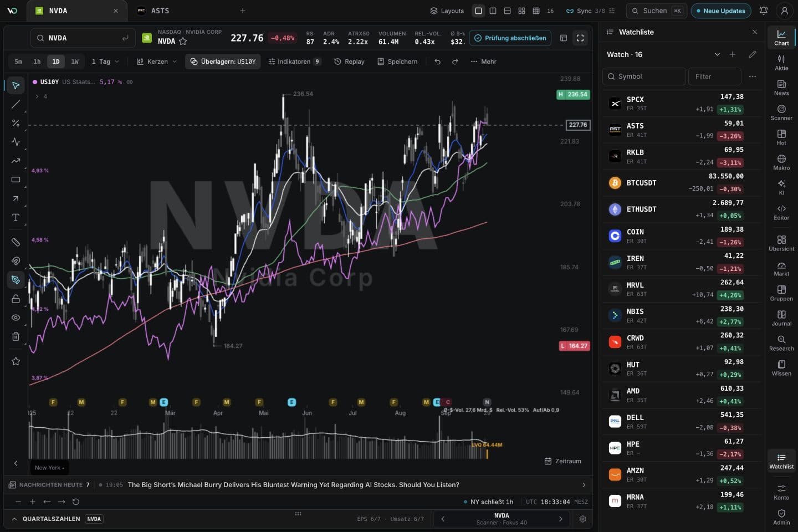Screen dimensions: 798x532
Task: Open watchlist three-dot options menu
Action: [752, 76]
